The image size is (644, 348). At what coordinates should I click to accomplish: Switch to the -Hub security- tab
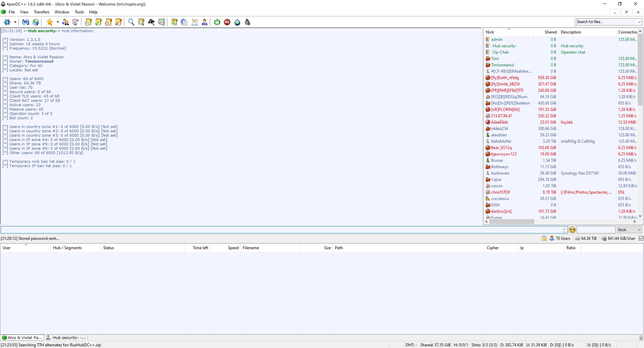(66, 337)
